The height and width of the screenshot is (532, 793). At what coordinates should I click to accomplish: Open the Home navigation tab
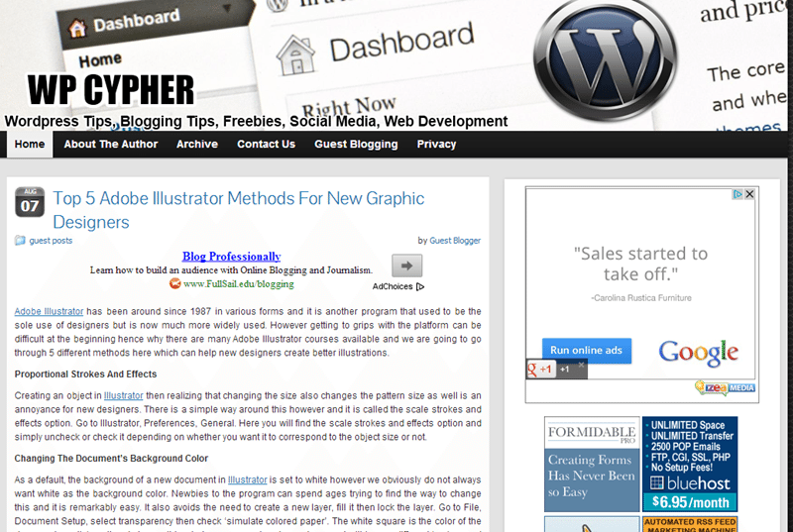click(x=30, y=145)
